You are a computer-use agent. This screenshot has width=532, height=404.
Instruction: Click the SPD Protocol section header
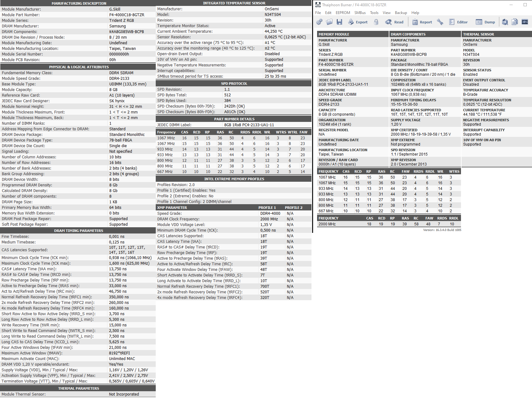[234, 84]
